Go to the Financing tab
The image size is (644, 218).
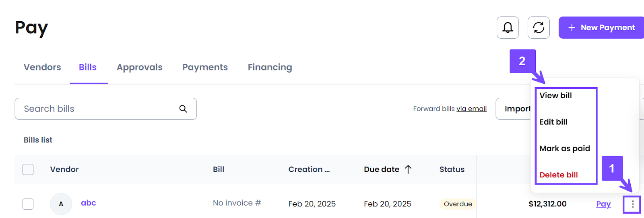[x=270, y=67]
